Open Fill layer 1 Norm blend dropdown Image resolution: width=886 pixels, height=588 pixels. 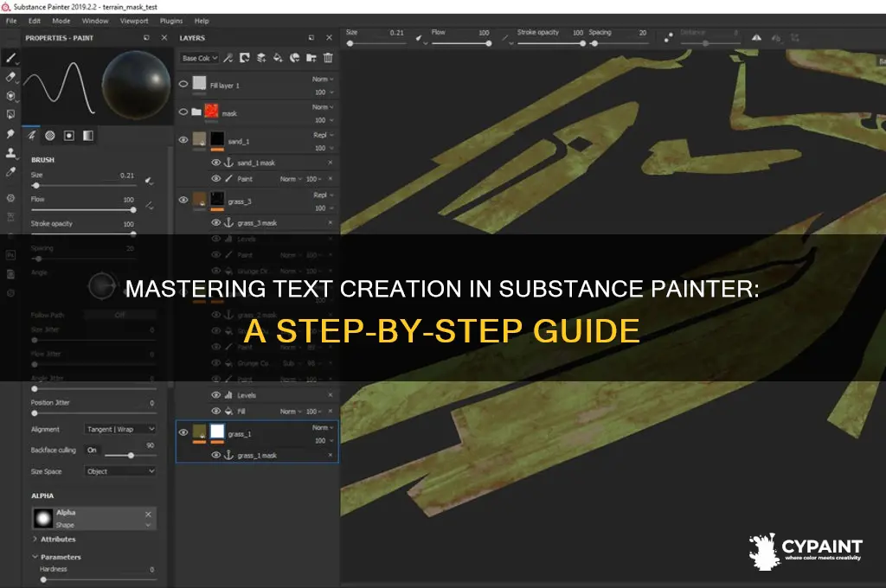coord(323,79)
